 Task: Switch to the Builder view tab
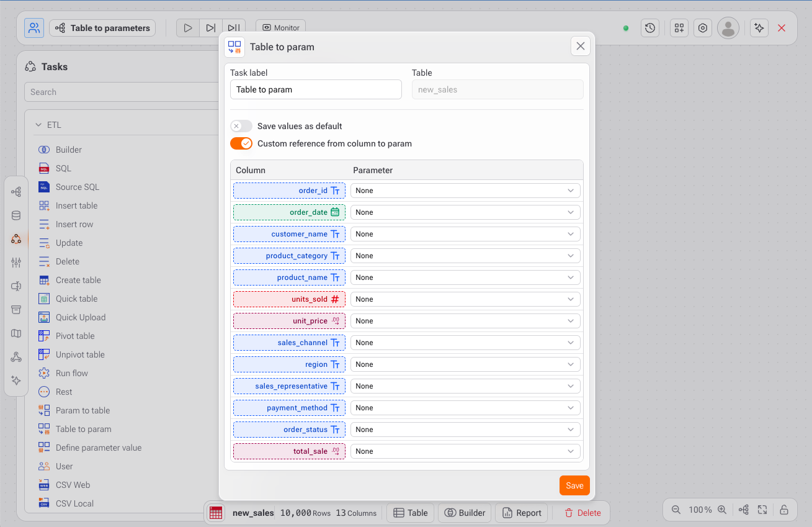pos(465,513)
